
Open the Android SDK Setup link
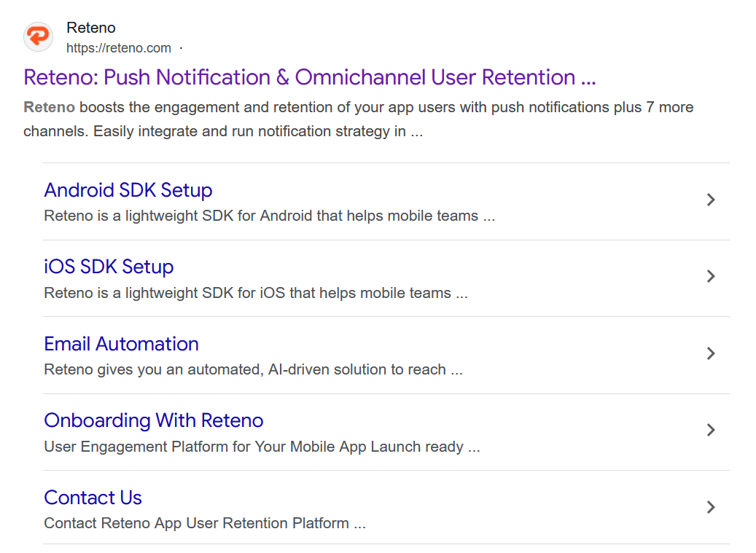point(128,189)
